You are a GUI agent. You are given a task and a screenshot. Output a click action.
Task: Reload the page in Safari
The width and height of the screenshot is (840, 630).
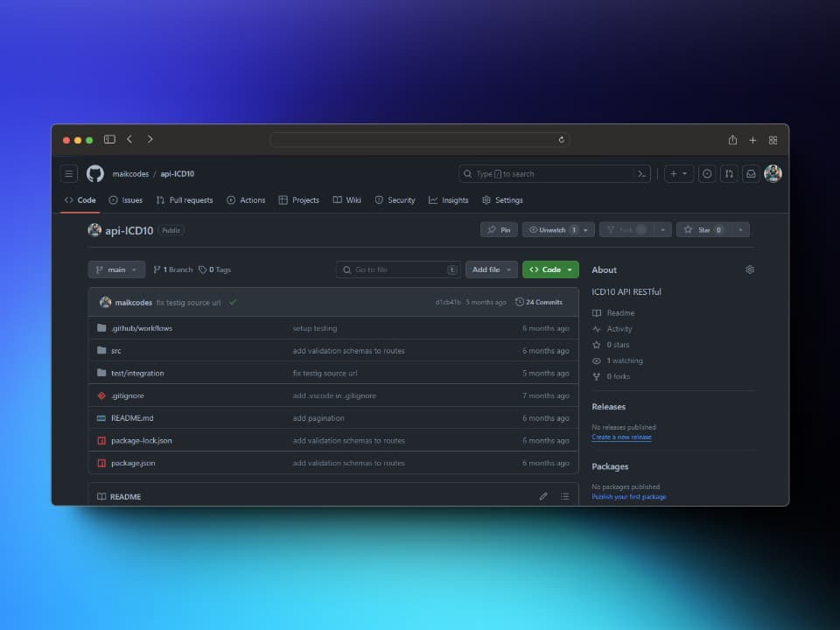[x=562, y=140]
